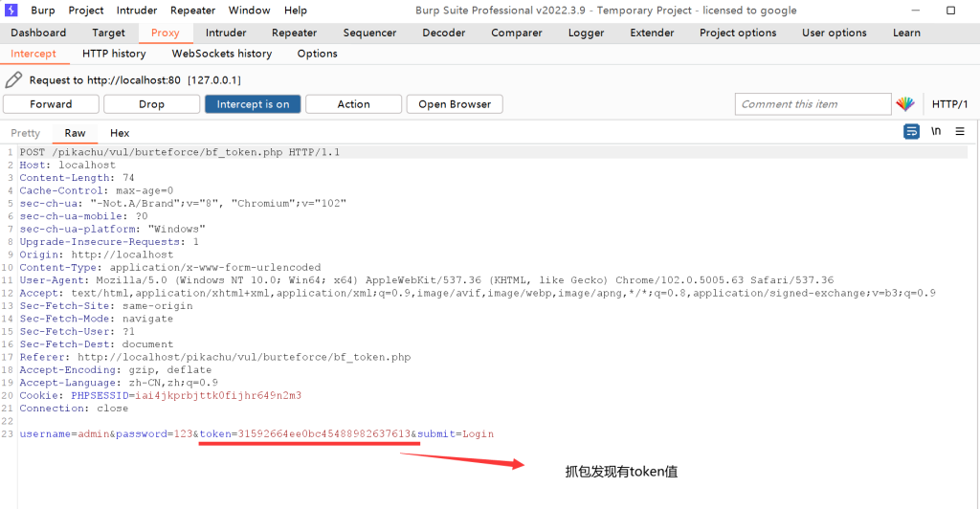Open the Decoder tab
Image resolution: width=980 pixels, height=509 pixels.
(444, 33)
